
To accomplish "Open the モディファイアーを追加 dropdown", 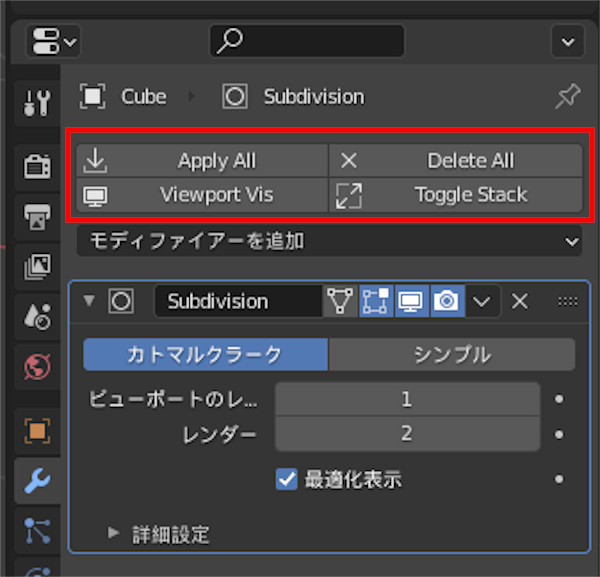I will coord(329,241).
